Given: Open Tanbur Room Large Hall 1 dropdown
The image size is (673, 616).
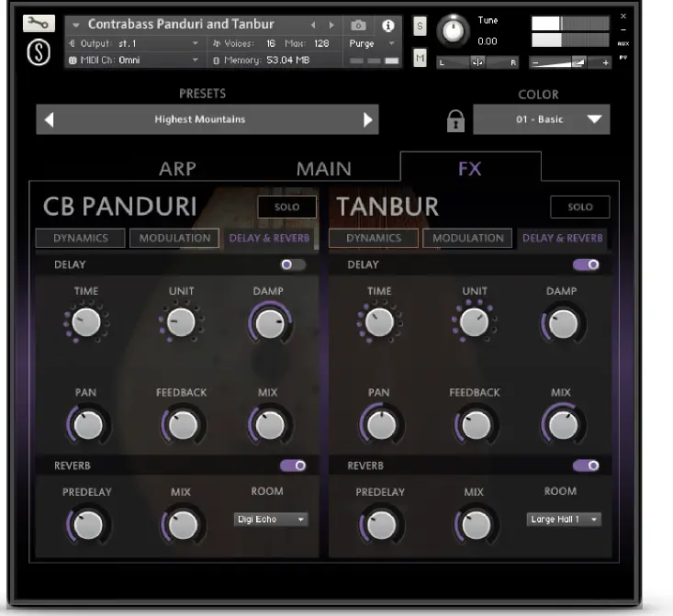Looking at the screenshot, I should (x=564, y=520).
